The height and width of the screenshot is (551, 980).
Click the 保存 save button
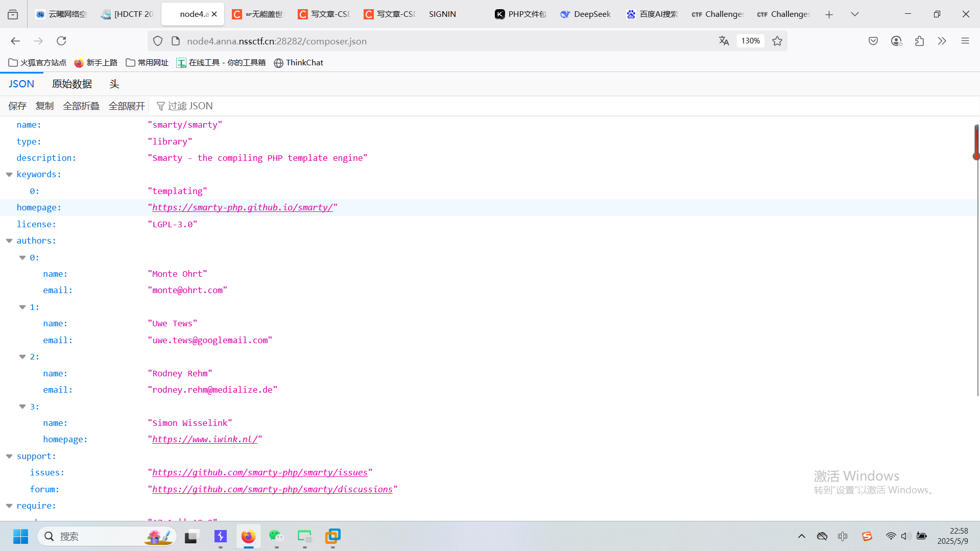click(17, 106)
